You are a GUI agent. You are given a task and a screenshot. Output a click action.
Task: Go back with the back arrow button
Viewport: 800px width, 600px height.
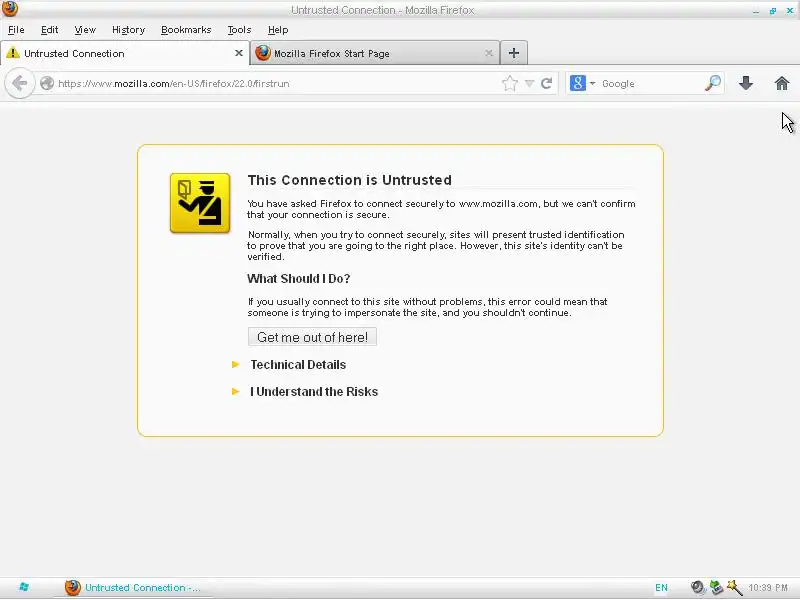19,83
